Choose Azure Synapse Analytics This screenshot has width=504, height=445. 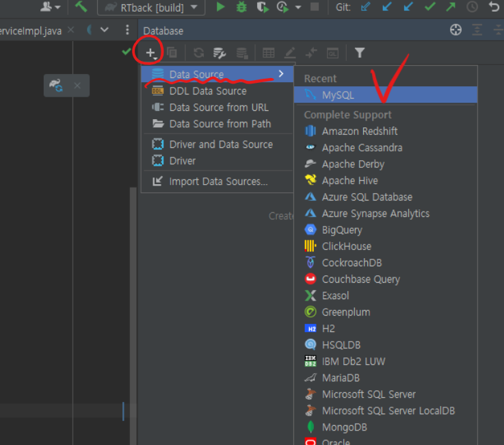point(386,214)
